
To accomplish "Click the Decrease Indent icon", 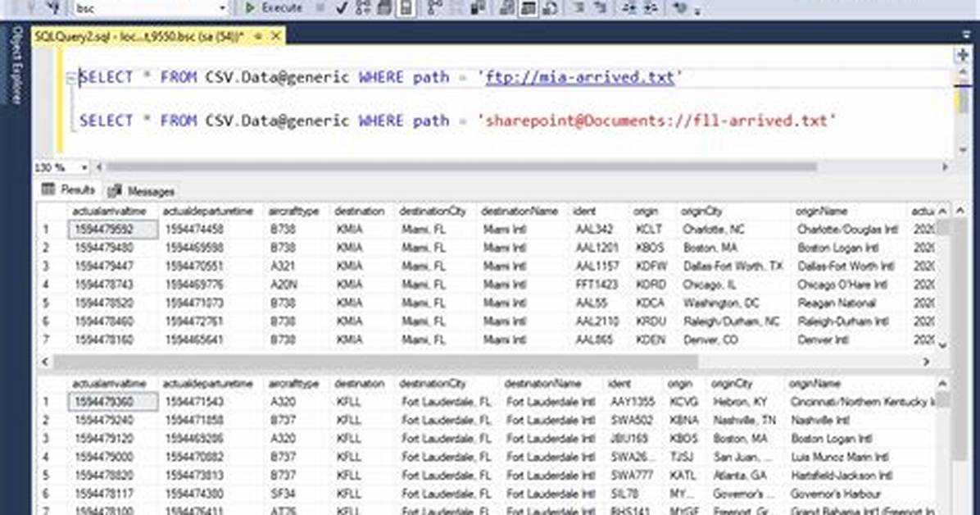I will [630, 8].
